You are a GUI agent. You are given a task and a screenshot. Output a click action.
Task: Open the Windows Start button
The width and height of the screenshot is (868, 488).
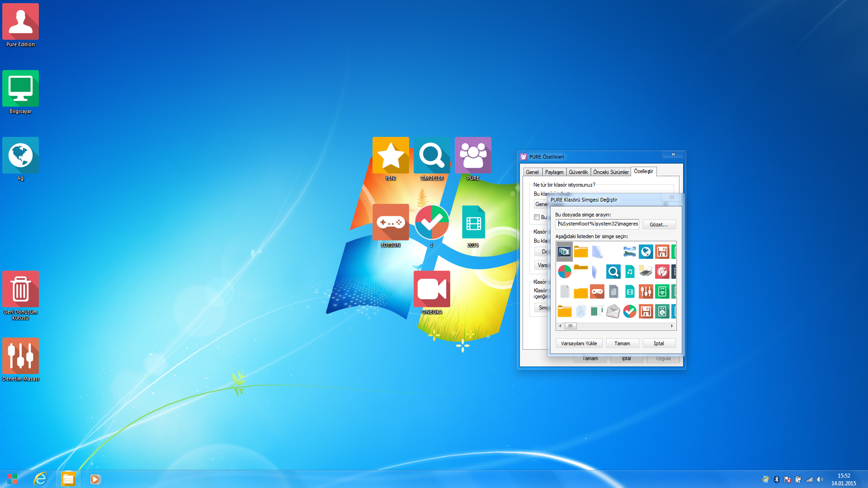[x=12, y=479]
